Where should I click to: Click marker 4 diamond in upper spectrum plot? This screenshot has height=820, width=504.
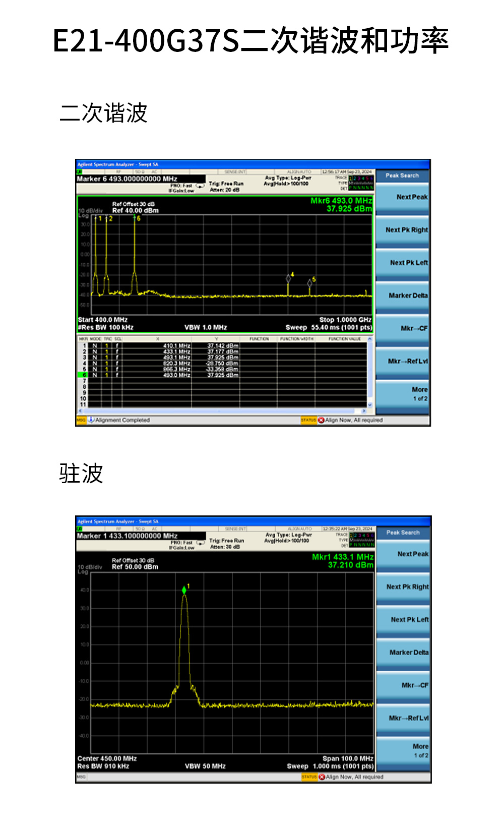pos(288,278)
